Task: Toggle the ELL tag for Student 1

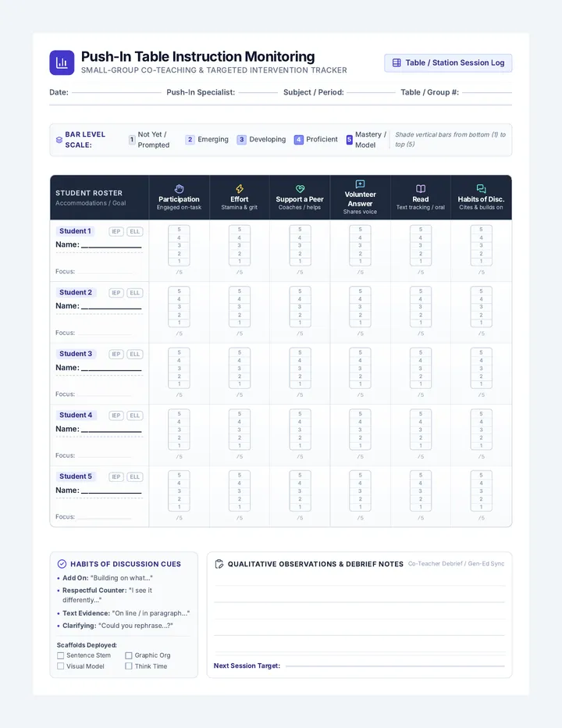Action: tap(134, 232)
